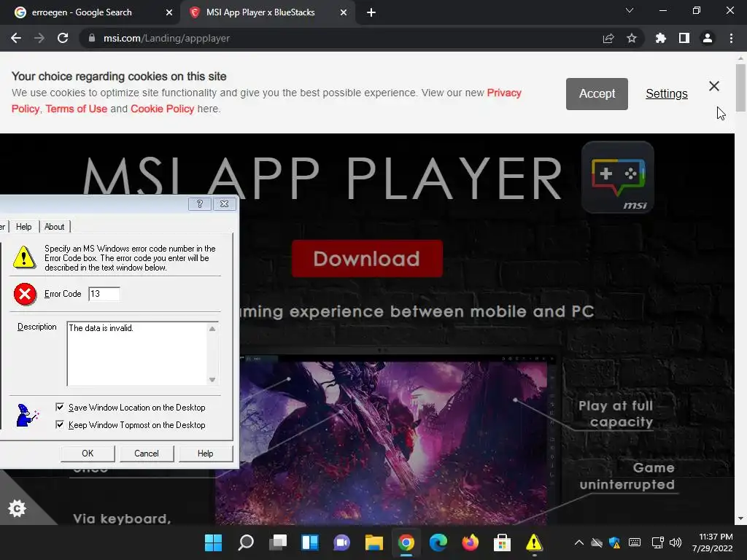This screenshot has height=560, width=747.
Task: Go back using the browser back arrow
Action: click(16, 38)
